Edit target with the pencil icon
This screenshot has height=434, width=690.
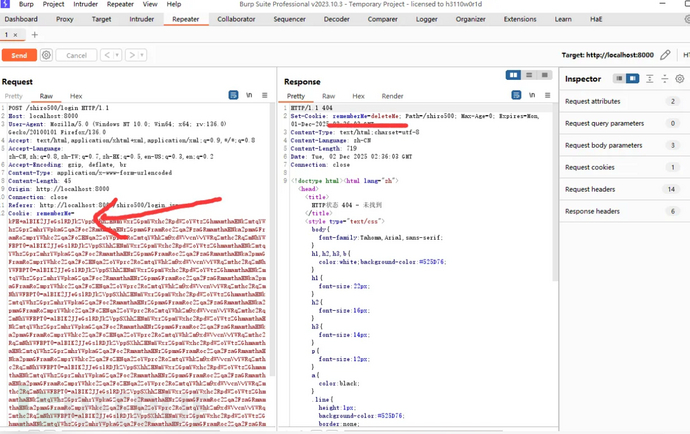(666, 55)
